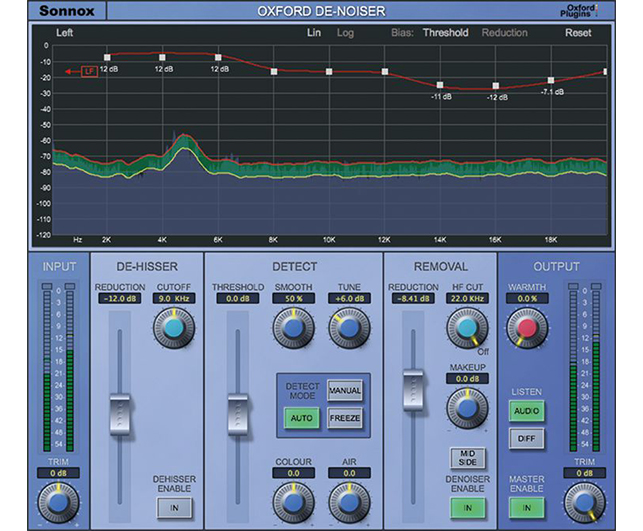Click the Colour knob
The width and height of the screenshot is (643, 531).
(293, 503)
